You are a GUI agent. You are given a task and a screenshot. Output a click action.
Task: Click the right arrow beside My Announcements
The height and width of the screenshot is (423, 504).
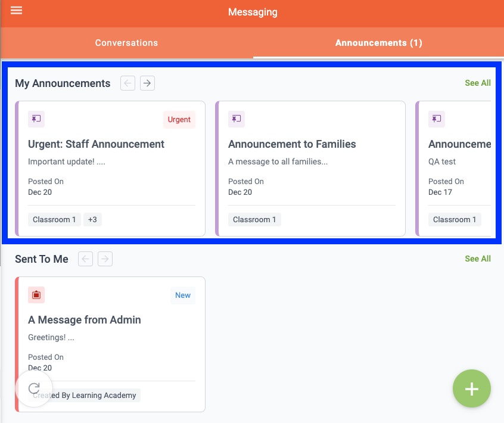147,83
